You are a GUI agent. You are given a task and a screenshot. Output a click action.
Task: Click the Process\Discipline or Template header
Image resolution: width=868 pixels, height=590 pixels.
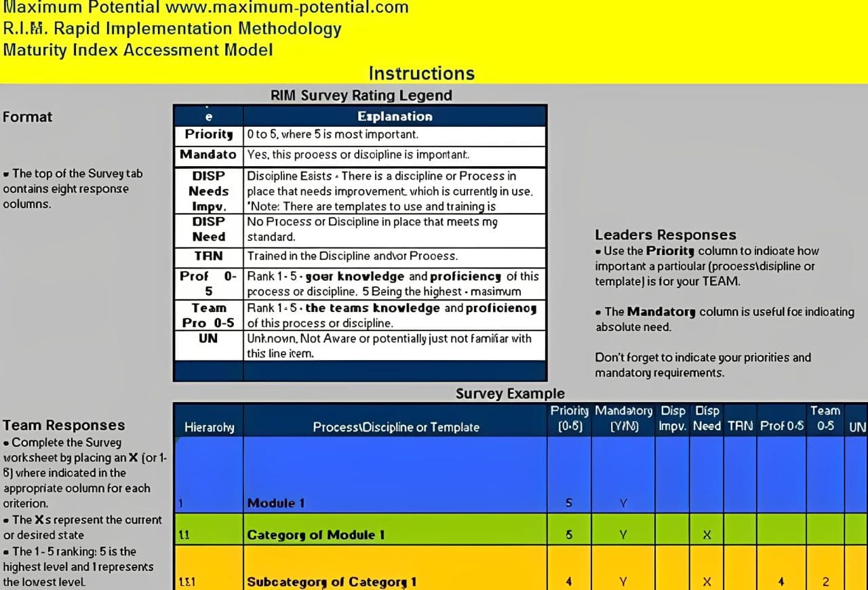pos(395,427)
